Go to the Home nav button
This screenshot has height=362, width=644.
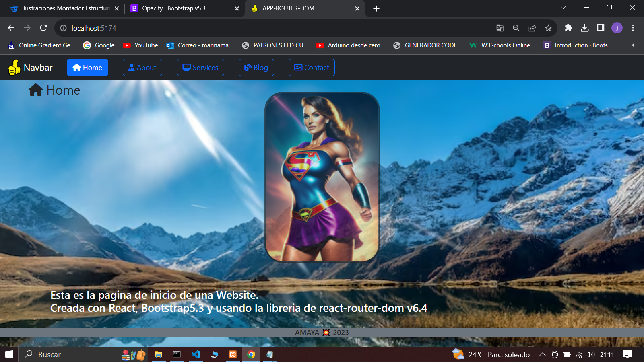(x=87, y=68)
